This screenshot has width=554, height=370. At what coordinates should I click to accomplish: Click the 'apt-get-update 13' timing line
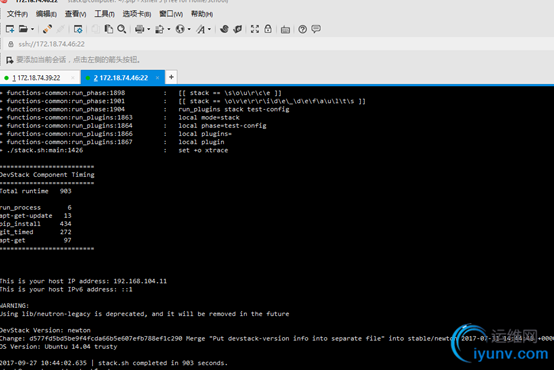click(36, 216)
